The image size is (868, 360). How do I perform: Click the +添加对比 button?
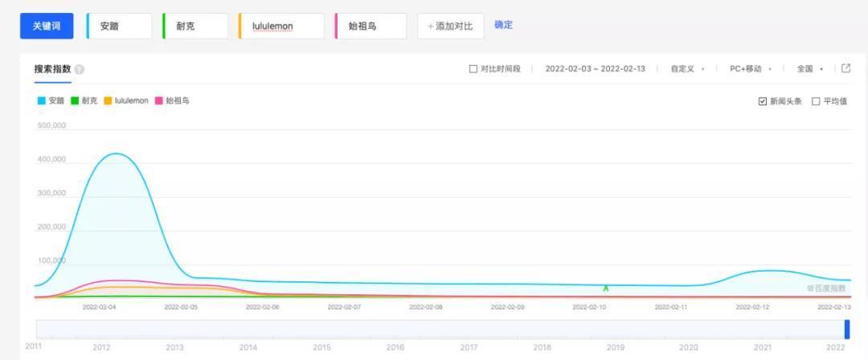451,26
